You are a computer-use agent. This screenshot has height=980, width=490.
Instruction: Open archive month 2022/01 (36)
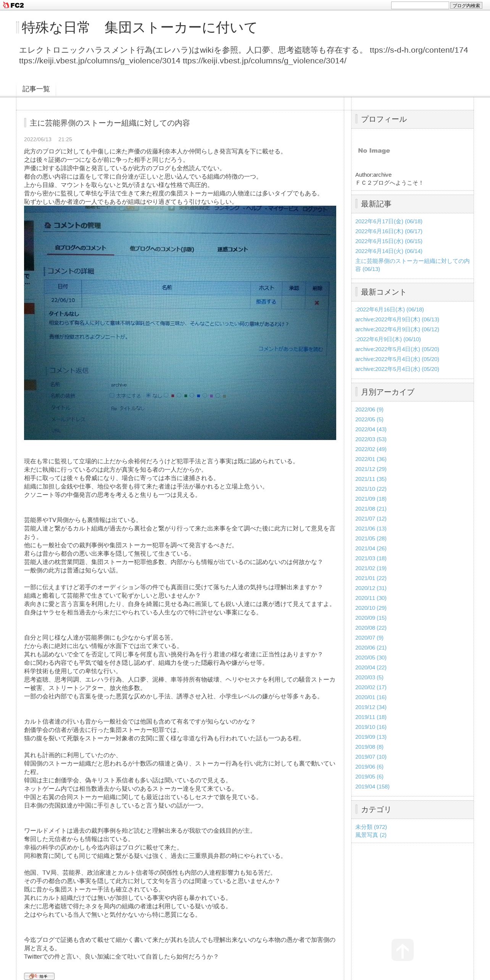click(371, 459)
